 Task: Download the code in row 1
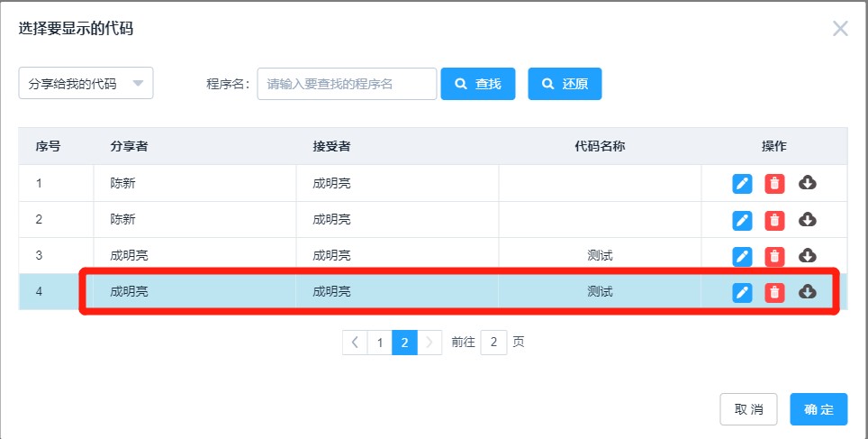pyautogui.click(x=807, y=182)
